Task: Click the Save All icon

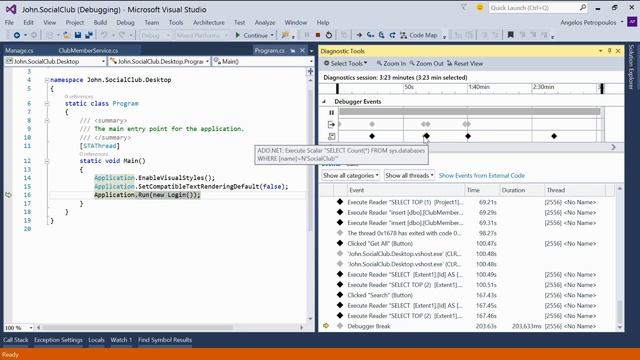Action: point(89,36)
